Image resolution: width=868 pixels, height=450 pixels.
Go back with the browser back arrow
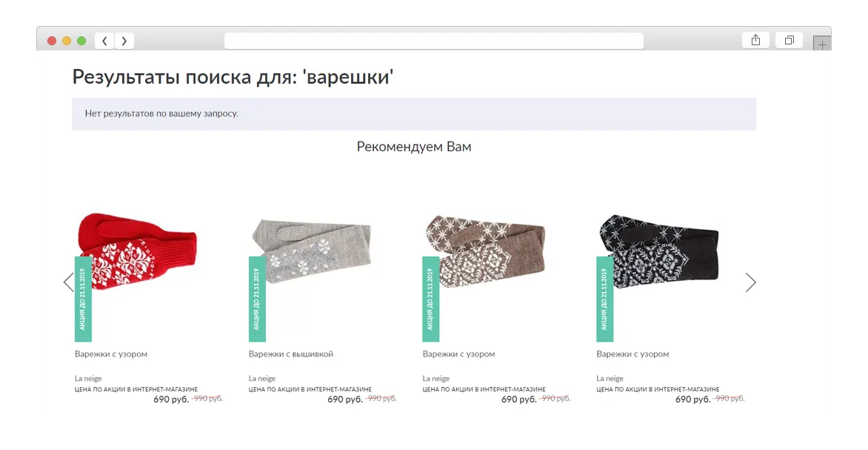104,41
